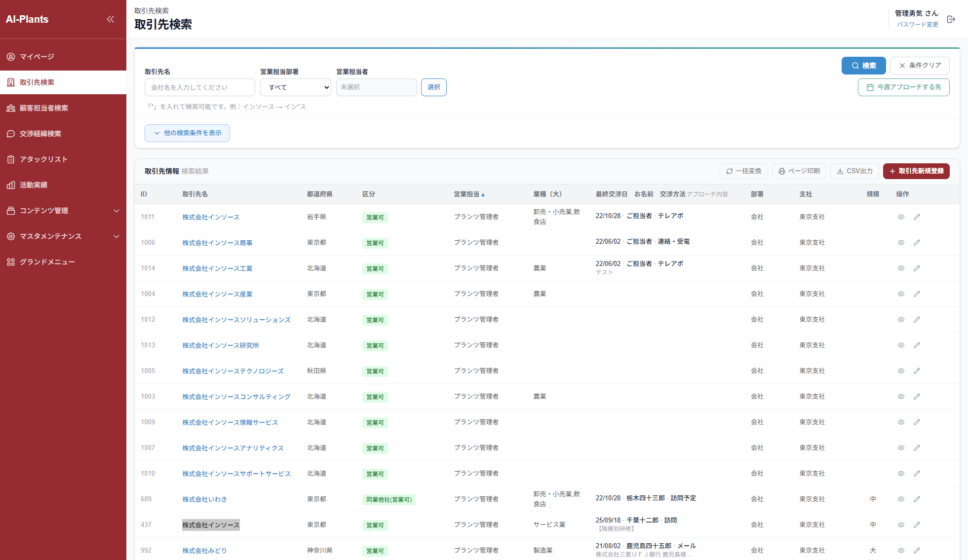Click the 取引先名 text input field

(199, 87)
